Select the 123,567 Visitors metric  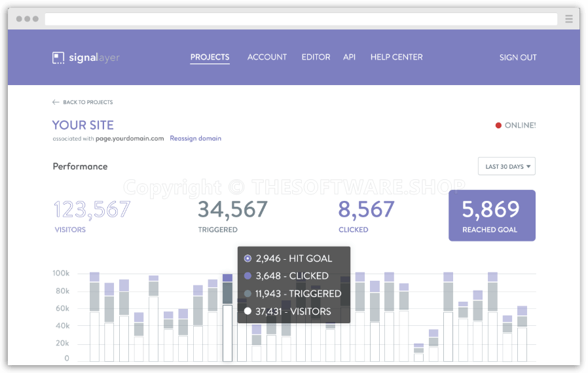coord(92,217)
